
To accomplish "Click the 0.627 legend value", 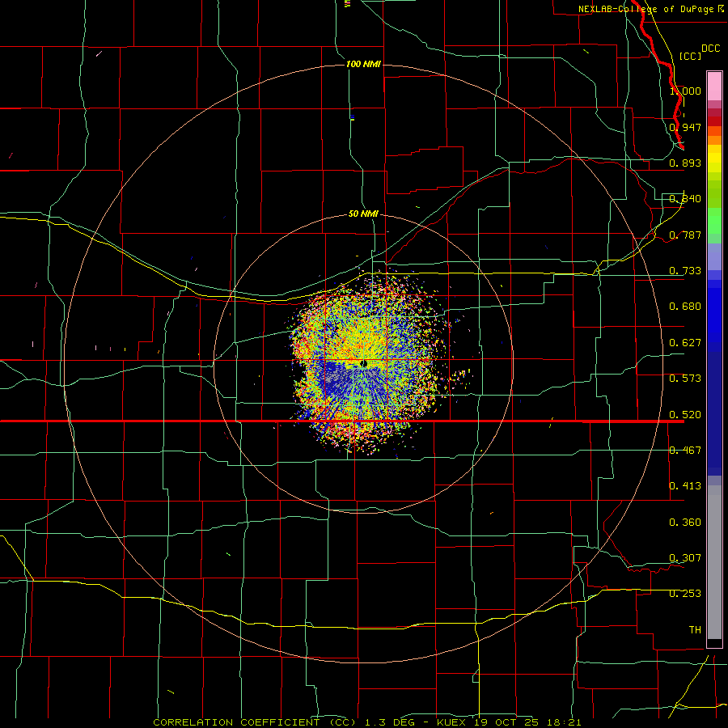I will (685, 343).
